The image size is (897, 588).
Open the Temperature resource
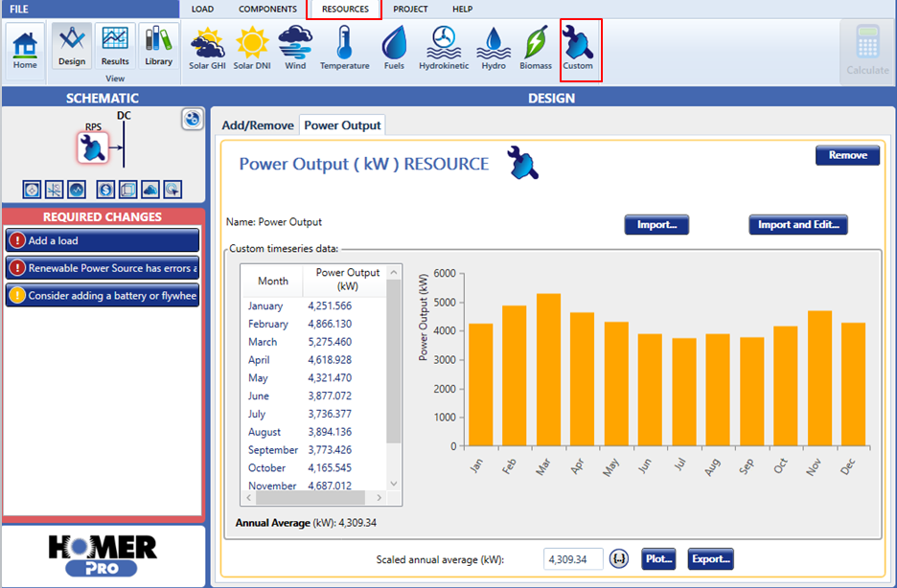coord(344,48)
